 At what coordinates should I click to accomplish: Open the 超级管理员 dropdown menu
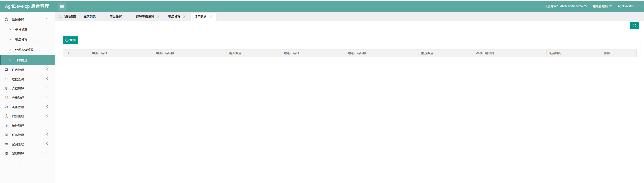click(x=602, y=6)
